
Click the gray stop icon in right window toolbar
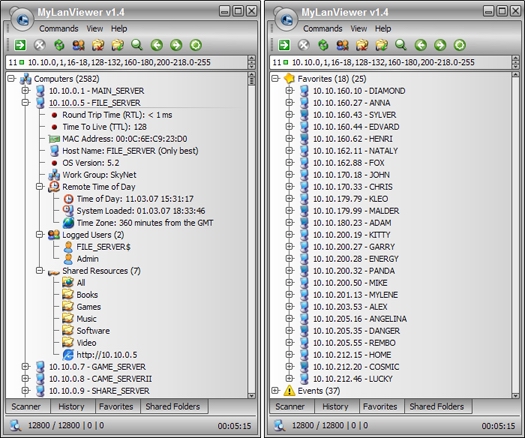coord(304,45)
